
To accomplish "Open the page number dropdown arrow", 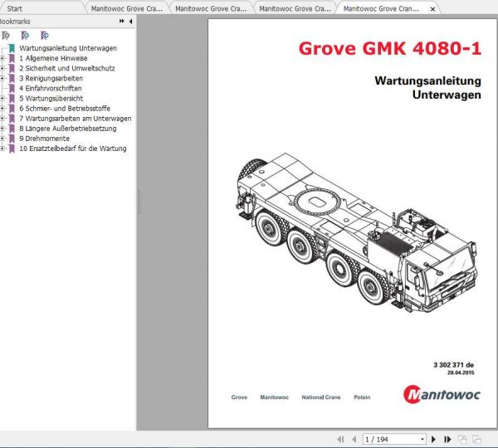I will tap(422, 440).
